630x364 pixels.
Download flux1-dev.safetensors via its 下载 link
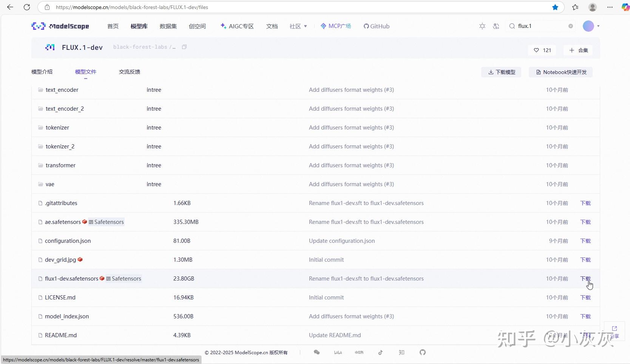coord(585,279)
